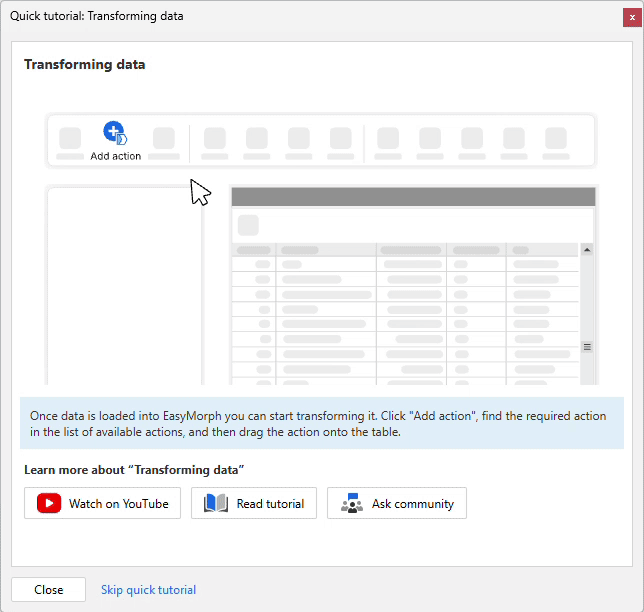This screenshot has height=612, width=644.
Task: Open the Read tutorial button
Action: coord(254,503)
